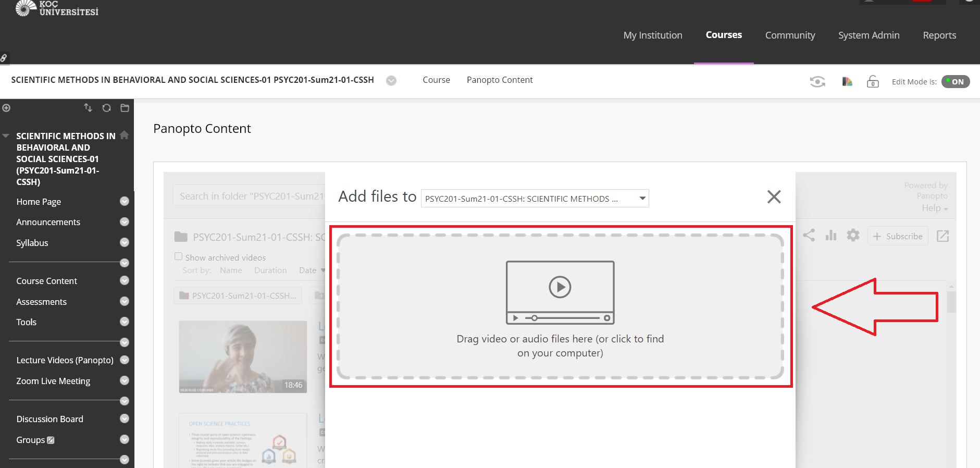Screen dimensions: 980x468
Task: Expand the course title options chevron
Action: (391, 81)
